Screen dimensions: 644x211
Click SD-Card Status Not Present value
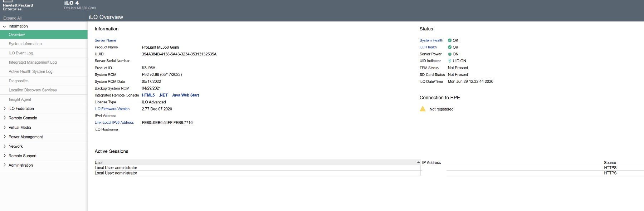[x=458, y=74]
